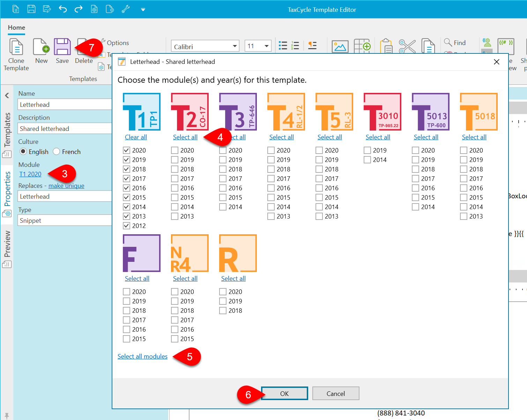Select the English culture radio button
The height and width of the screenshot is (420, 527).
click(23, 152)
